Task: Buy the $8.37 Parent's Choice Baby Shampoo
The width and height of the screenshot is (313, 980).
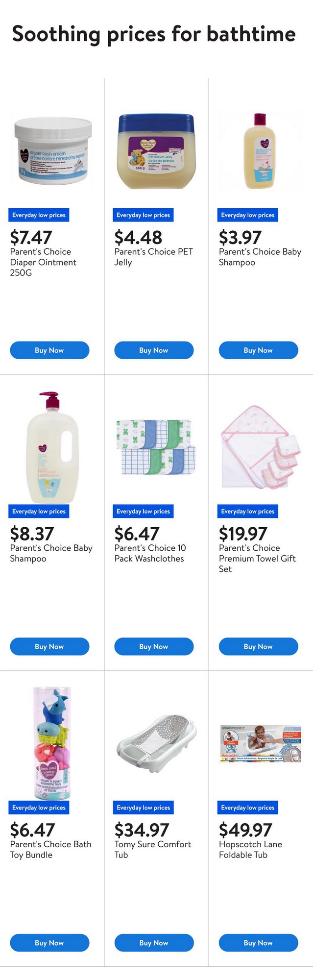Action: point(49,646)
